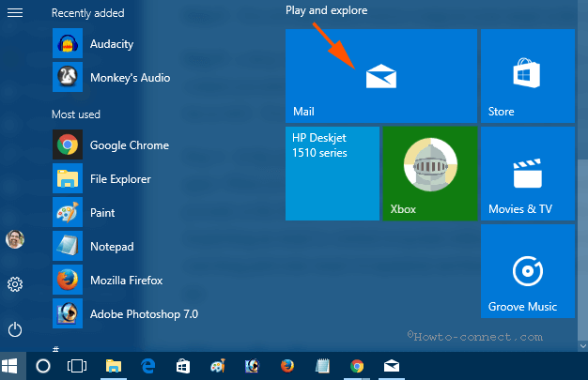Open the Store tile
588x380 pixels.
528,76
